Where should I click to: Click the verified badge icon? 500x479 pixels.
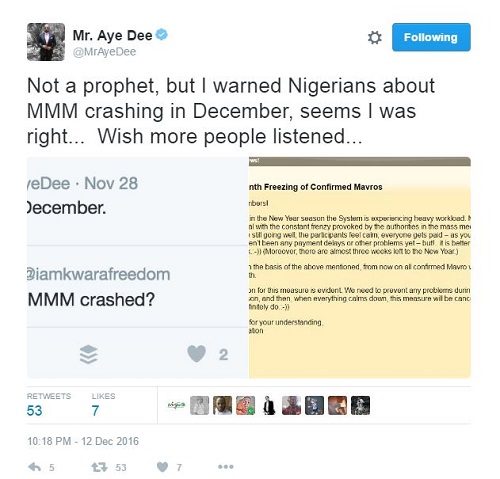click(x=162, y=35)
